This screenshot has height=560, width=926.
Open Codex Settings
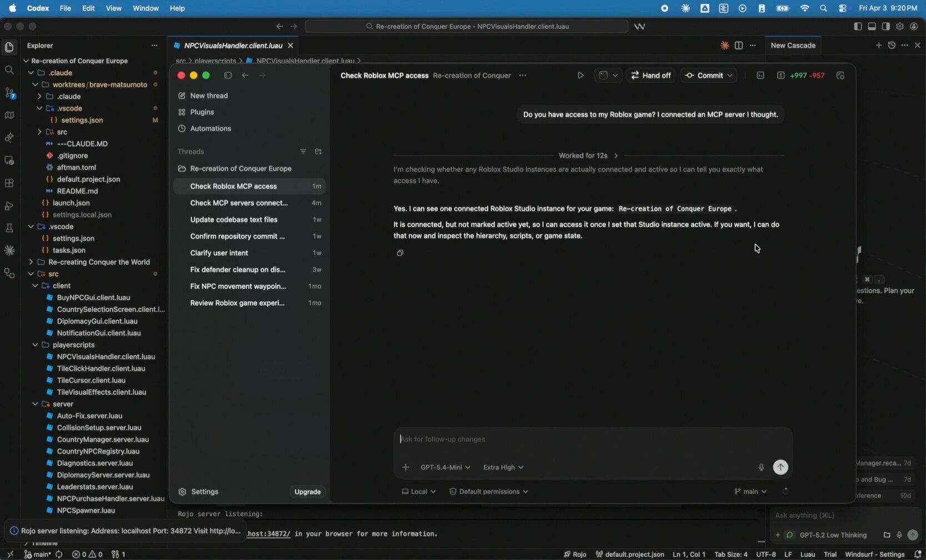pos(198,492)
